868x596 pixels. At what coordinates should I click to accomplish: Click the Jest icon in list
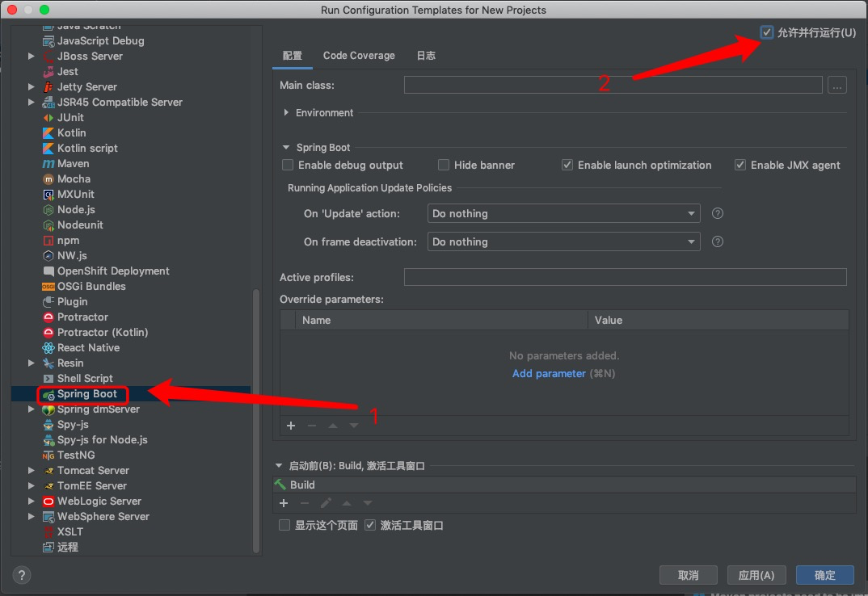(48, 71)
